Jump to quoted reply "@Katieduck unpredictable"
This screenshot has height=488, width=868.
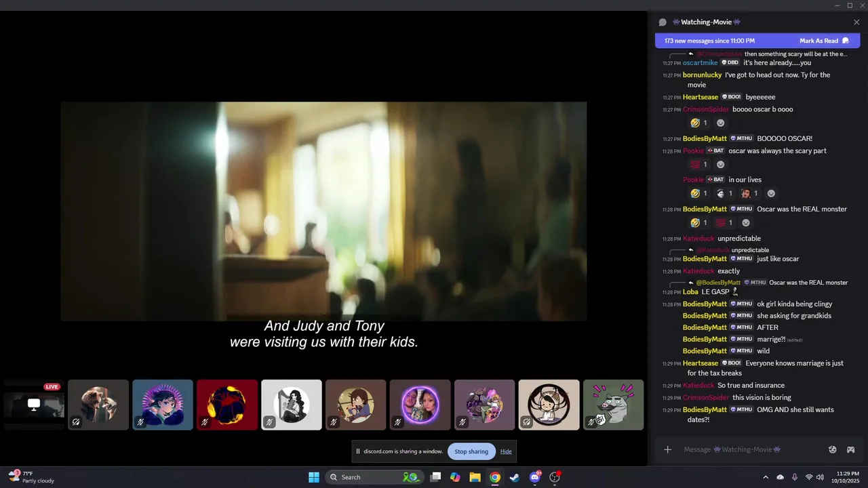(x=732, y=250)
